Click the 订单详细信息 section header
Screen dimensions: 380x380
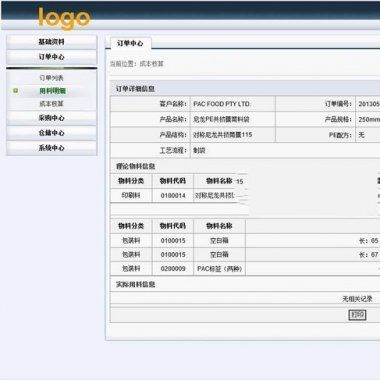(x=135, y=89)
